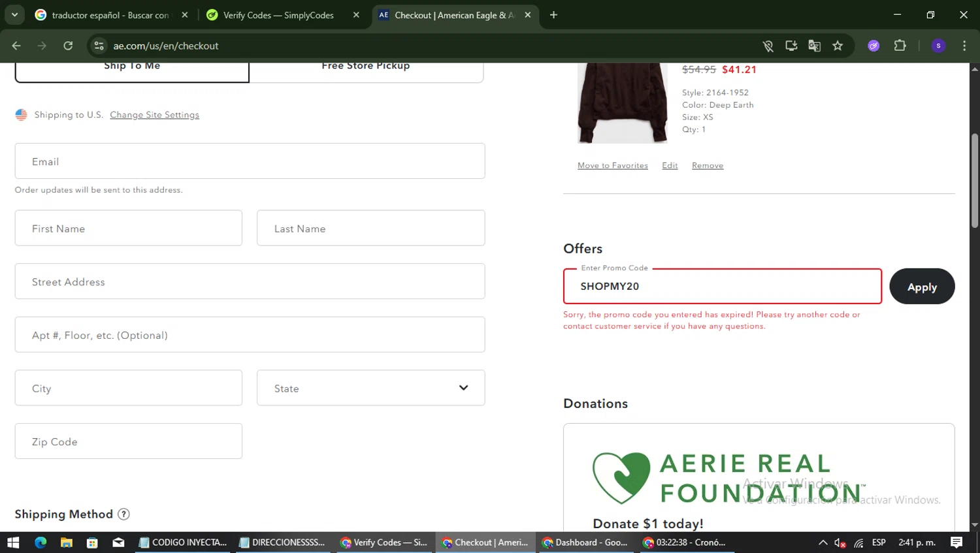
Task: Click the Zip Code field
Action: point(129,441)
